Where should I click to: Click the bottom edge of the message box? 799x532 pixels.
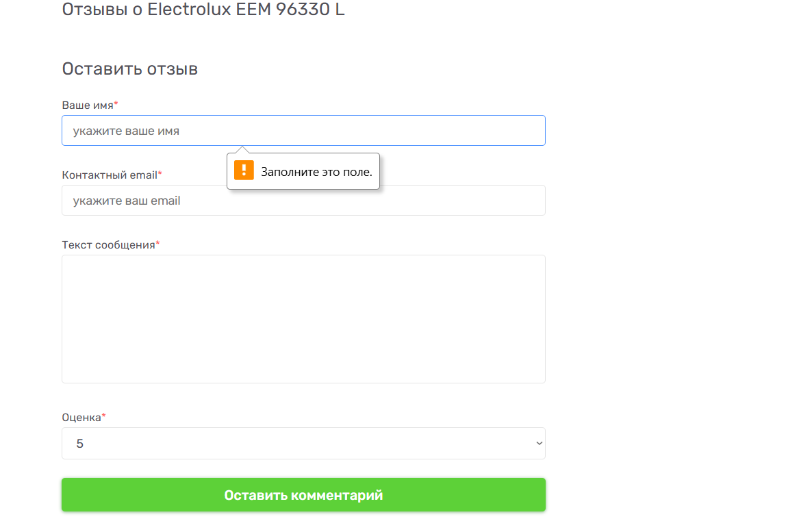[303, 383]
